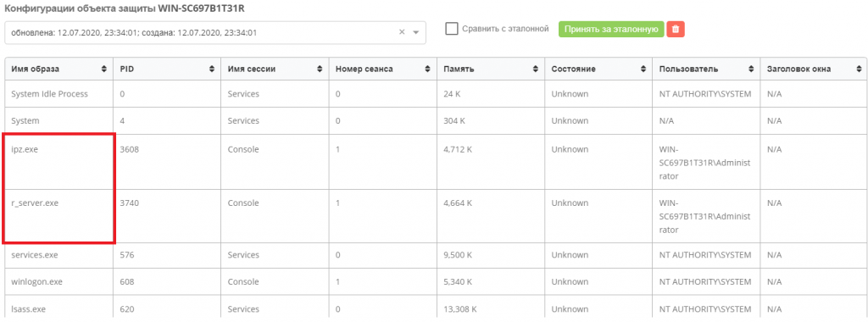Sort by Пользователь column arrows
This screenshot has width=868, height=322.
pos(751,69)
